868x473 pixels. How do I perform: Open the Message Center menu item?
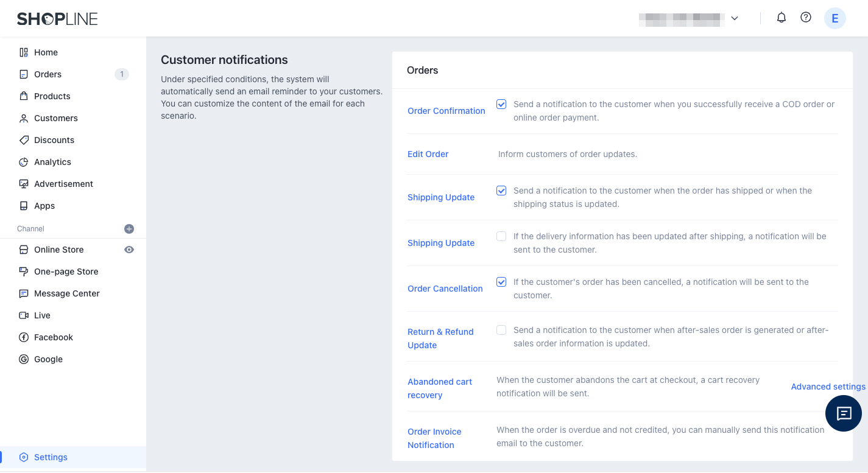[66, 293]
